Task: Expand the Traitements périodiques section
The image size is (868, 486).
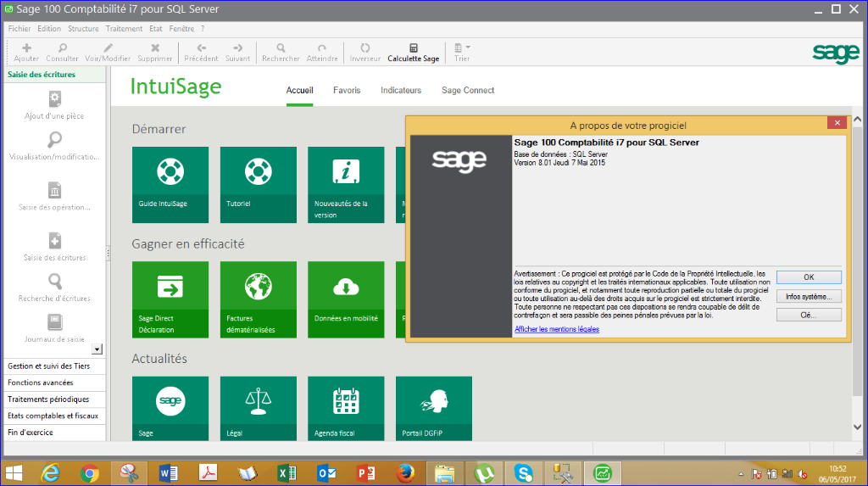Action: 55,399
